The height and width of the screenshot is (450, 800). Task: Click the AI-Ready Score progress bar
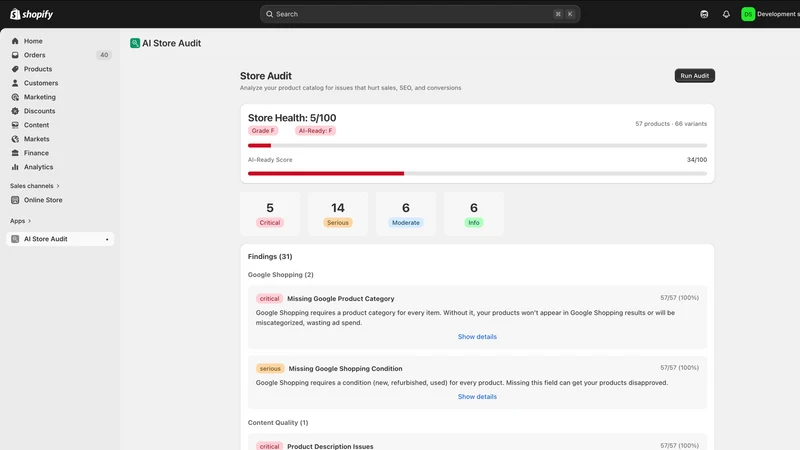point(477,173)
